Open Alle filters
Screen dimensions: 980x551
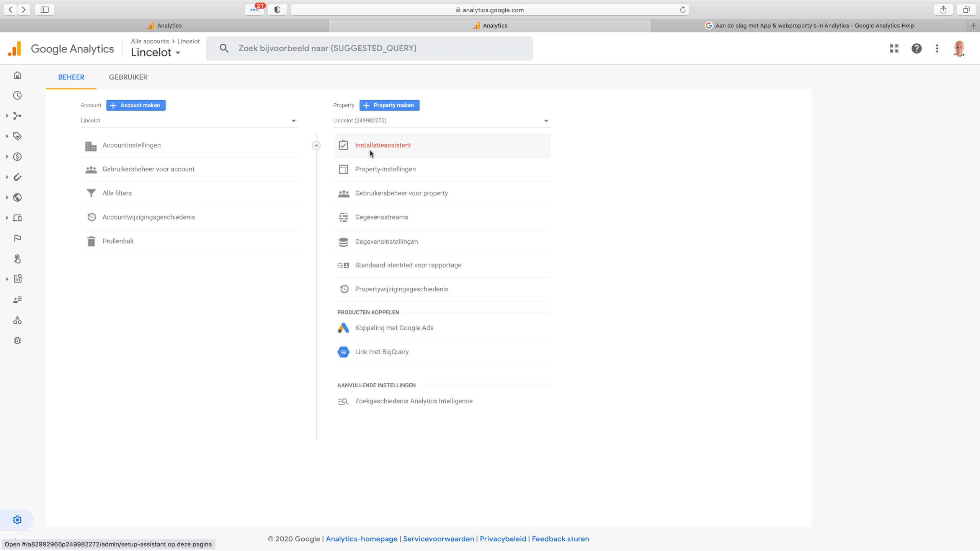pyautogui.click(x=190, y=193)
